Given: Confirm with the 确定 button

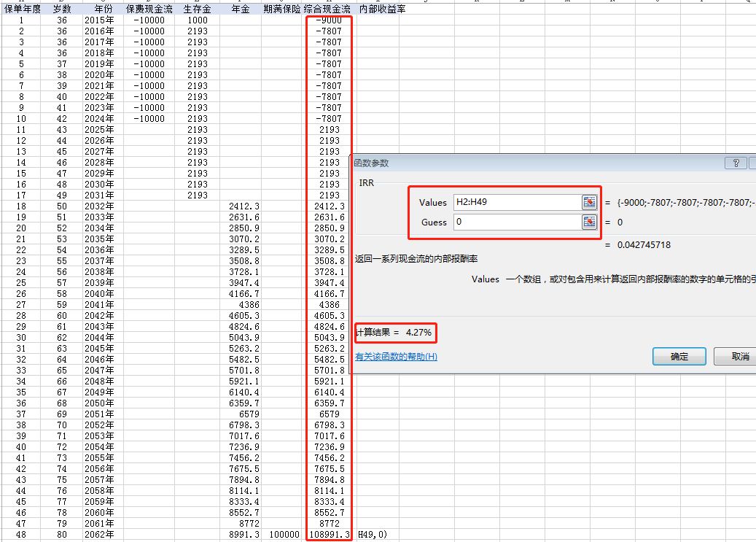Looking at the screenshot, I should [x=679, y=357].
